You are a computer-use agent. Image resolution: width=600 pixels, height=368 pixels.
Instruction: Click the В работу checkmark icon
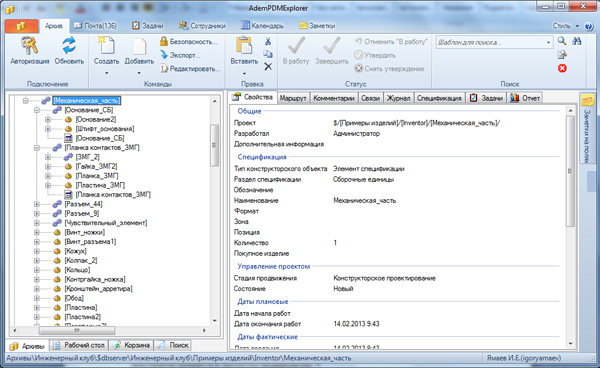[296, 46]
